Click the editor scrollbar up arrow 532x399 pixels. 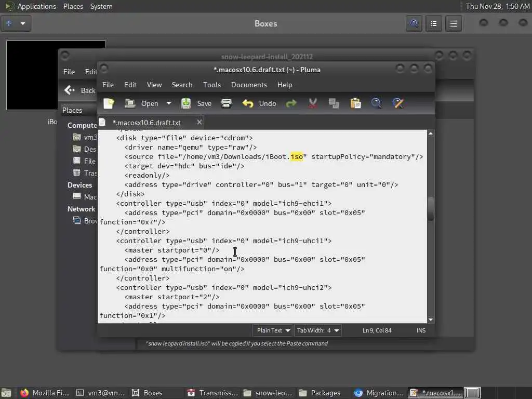431,134
